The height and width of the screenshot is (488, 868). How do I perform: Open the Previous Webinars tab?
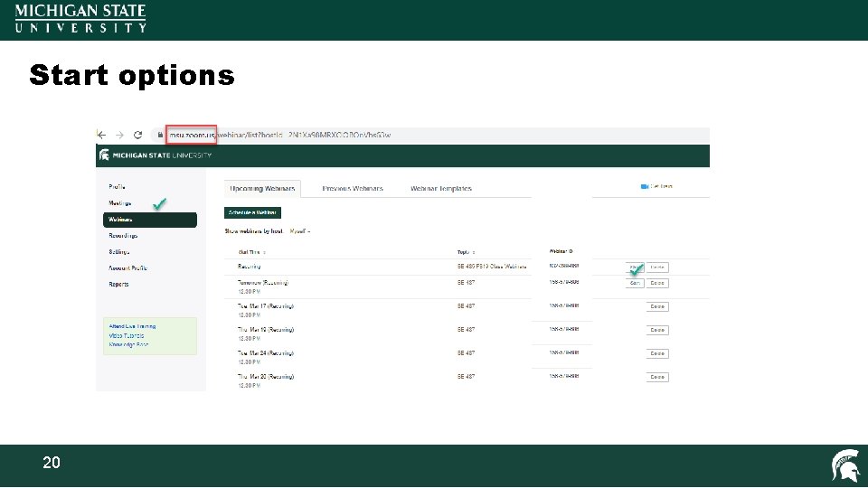353,189
